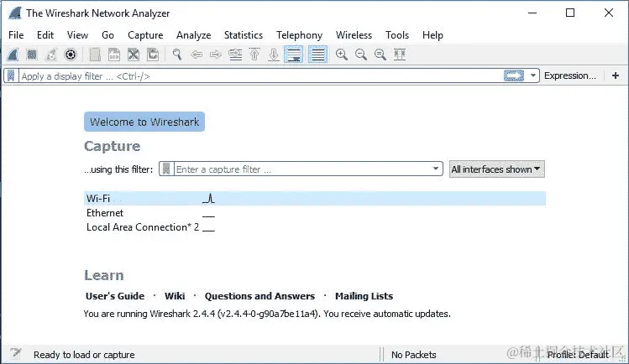This screenshot has height=364, width=629.
Task: Open the Help menu
Action: 432,35
